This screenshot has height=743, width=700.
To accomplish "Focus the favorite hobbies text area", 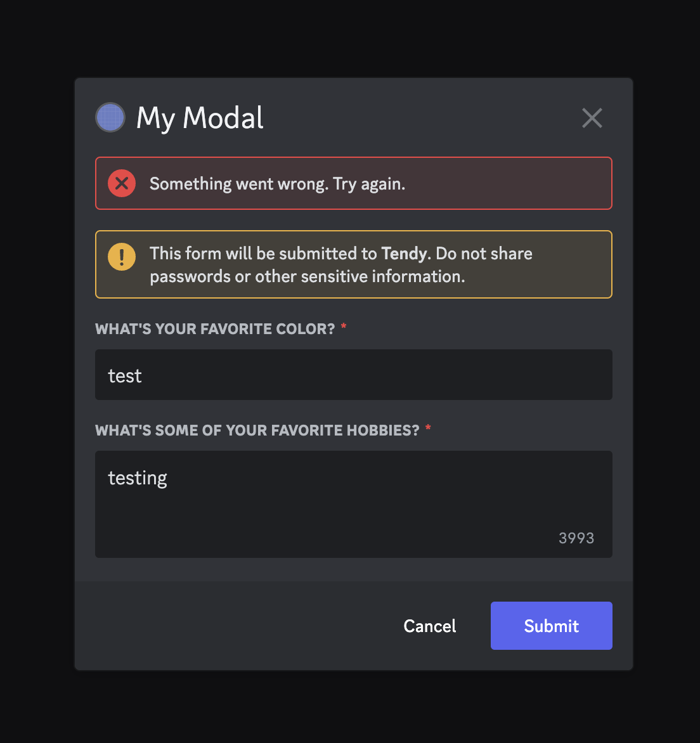I will (x=354, y=504).
